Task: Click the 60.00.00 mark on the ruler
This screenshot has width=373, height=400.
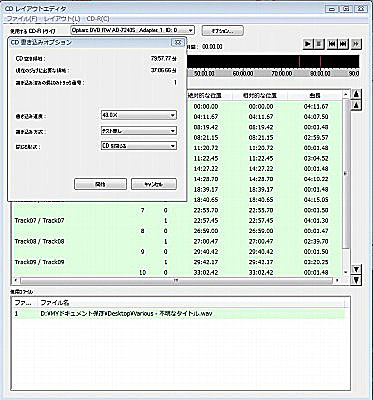Action: pyautogui.click(x=243, y=73)
